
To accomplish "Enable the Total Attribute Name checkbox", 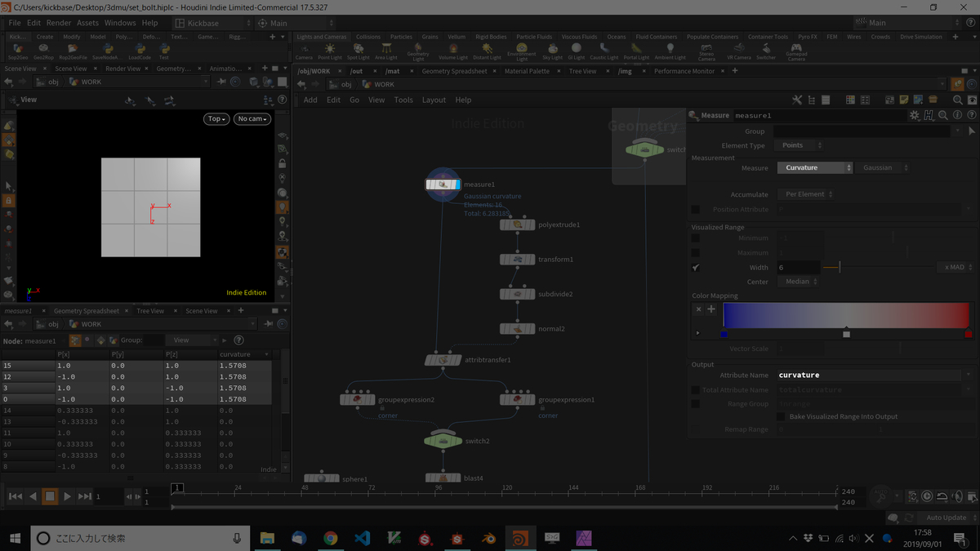I will click(x=696, y=390).
